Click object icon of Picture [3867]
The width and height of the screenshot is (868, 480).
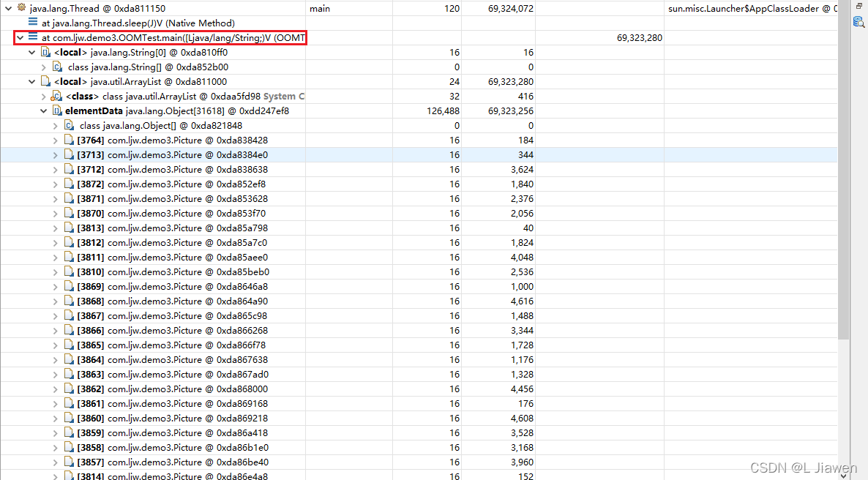point(69,315)
